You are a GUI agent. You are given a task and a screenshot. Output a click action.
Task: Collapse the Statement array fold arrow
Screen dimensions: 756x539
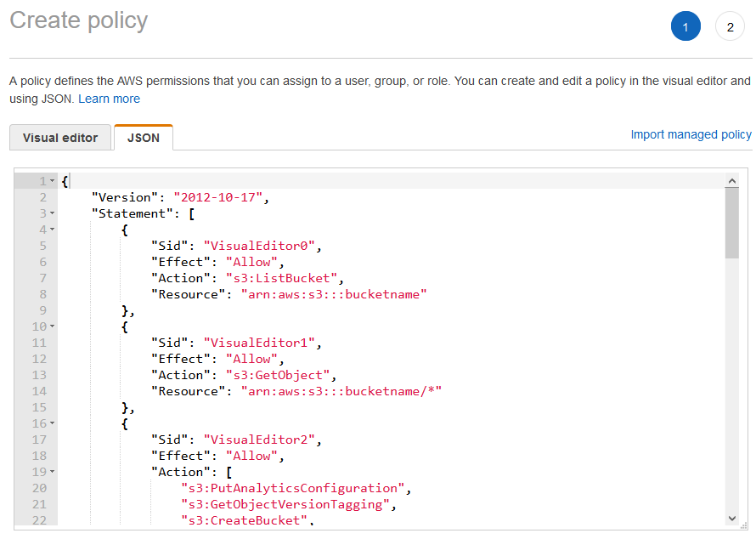[x=53, y=213]
